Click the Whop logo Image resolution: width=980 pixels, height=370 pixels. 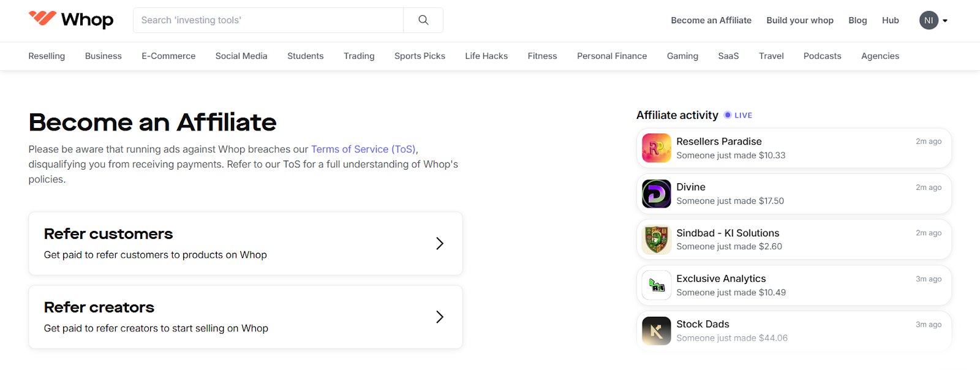coord(71,20)
